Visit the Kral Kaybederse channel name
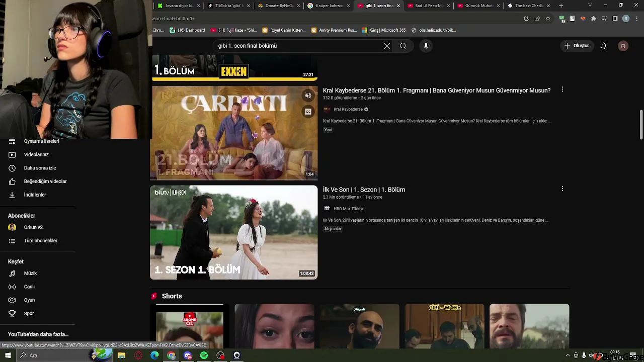The image size is (644, 362). point(348,109)
